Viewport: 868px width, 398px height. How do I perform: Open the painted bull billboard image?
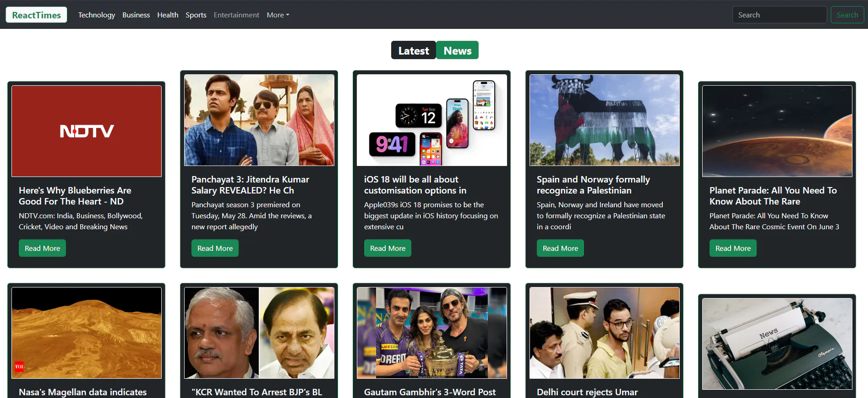[605, 120]
